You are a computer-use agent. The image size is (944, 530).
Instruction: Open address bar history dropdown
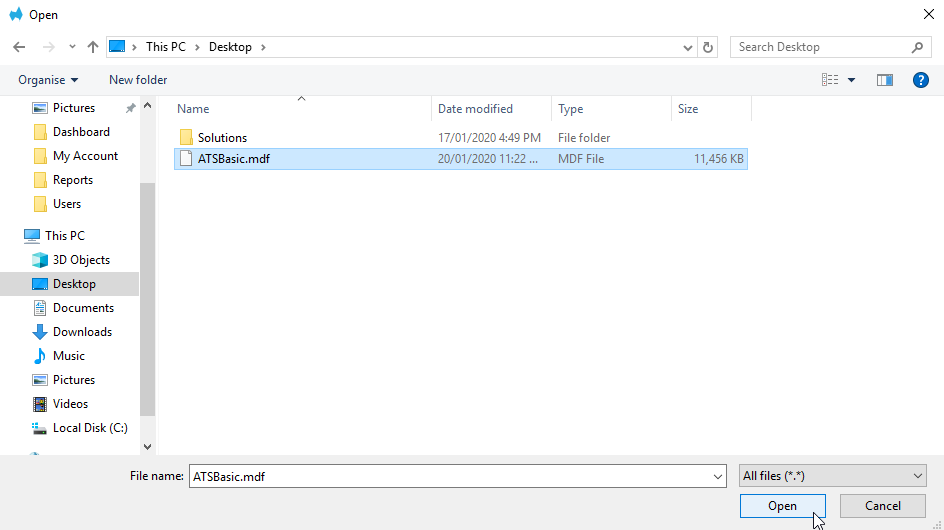688,48
